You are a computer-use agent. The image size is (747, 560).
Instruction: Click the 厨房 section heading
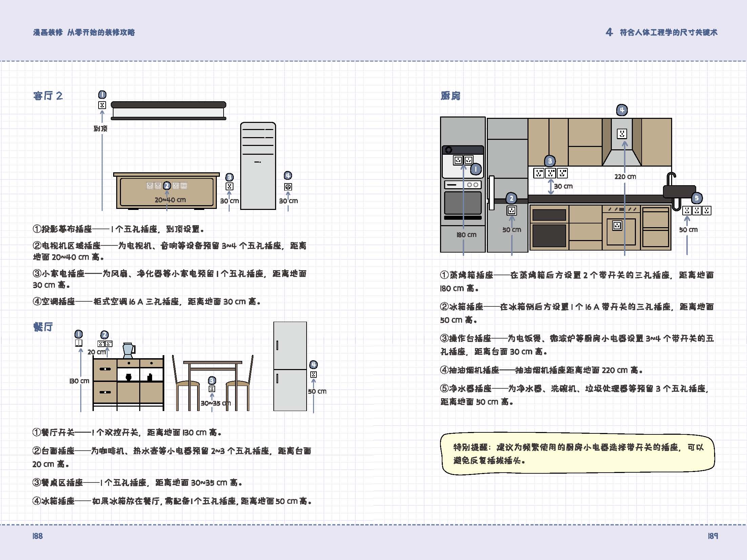(x=450, y=96)
